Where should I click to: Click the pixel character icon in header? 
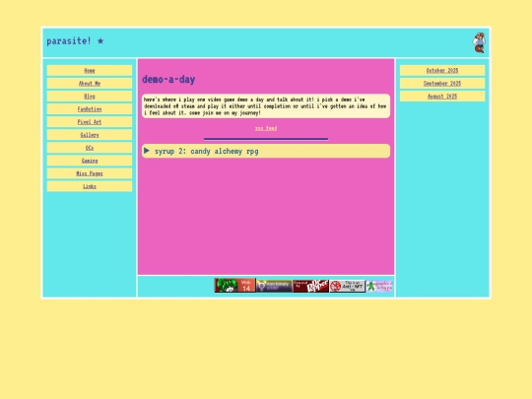479,42
